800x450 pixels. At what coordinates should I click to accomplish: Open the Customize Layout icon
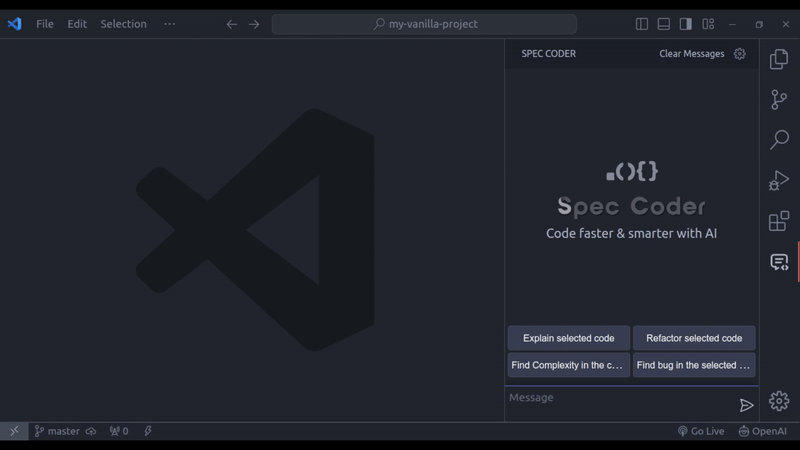[x=708, y=24]
